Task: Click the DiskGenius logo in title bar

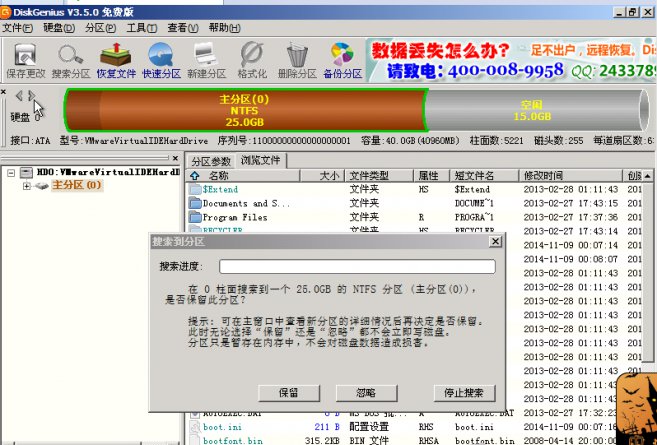Action: 5,12
